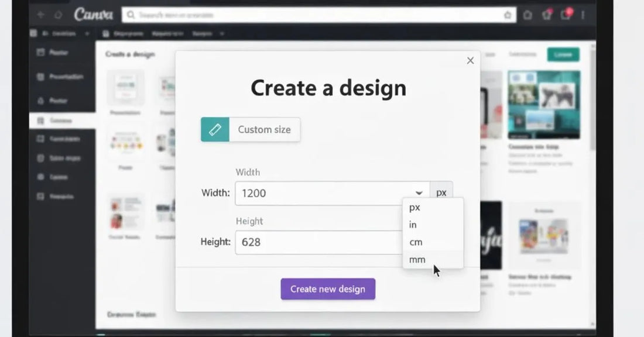Choose cm in the unit dropdown

point(416,242)
